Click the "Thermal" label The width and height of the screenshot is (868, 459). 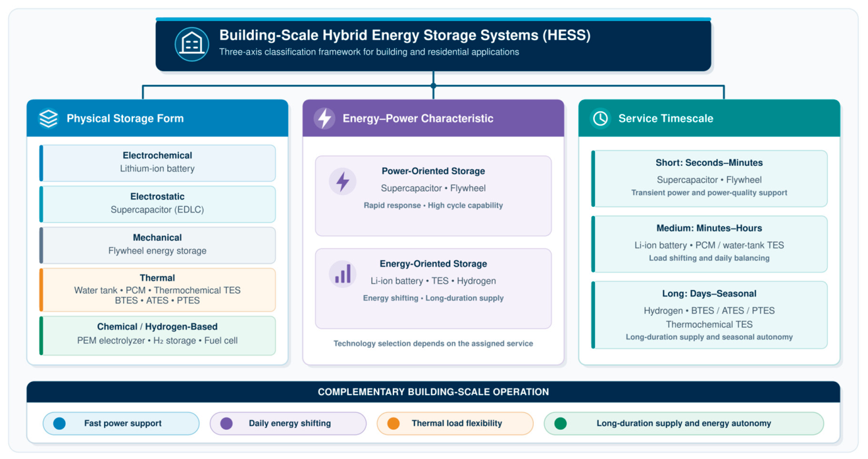pyautogui.click(x=157, y=278)
